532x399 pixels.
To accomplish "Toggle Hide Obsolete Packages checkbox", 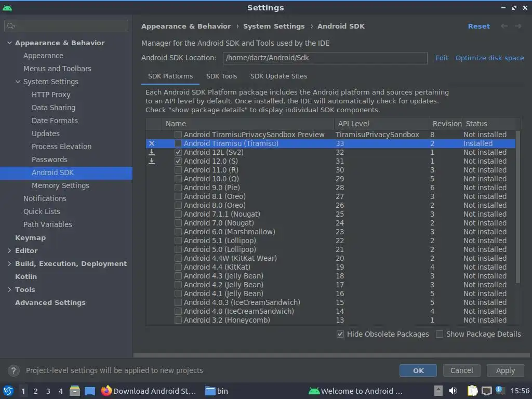I will coord(340,334).
